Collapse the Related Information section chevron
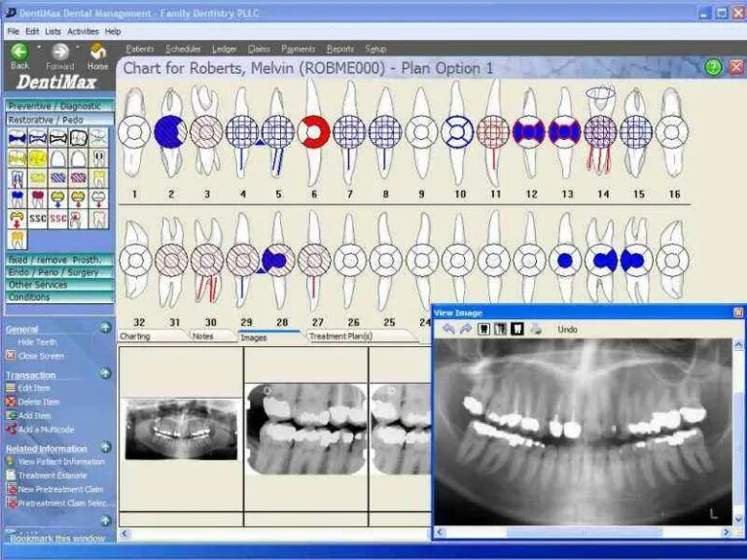 (x=106, y=447)
